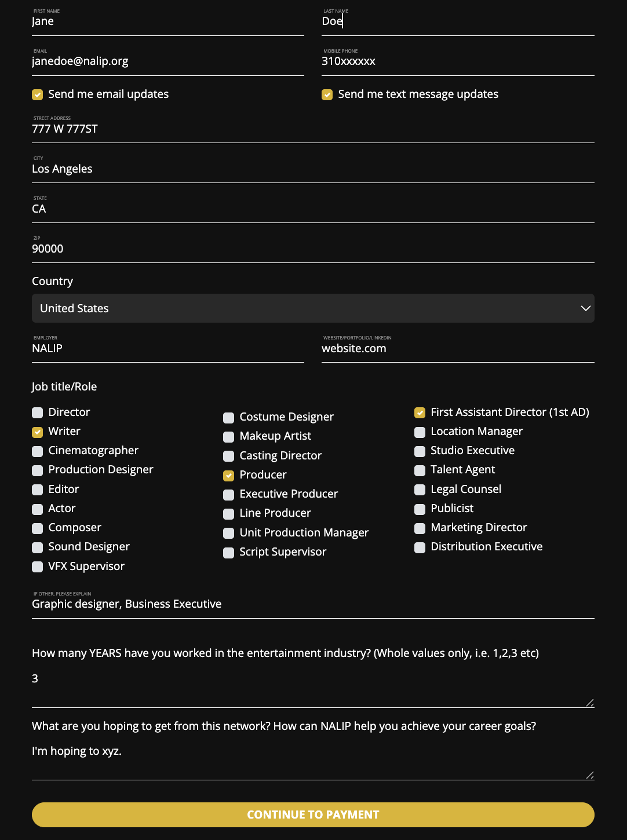Focus the Email field with janedoe@nalip.org
Viewport: 627px width, 840px height.
tap(167, 61)
